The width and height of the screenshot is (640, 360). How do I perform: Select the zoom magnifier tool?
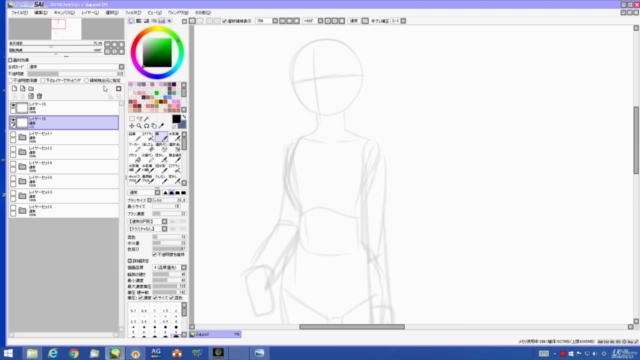(139, 126)
